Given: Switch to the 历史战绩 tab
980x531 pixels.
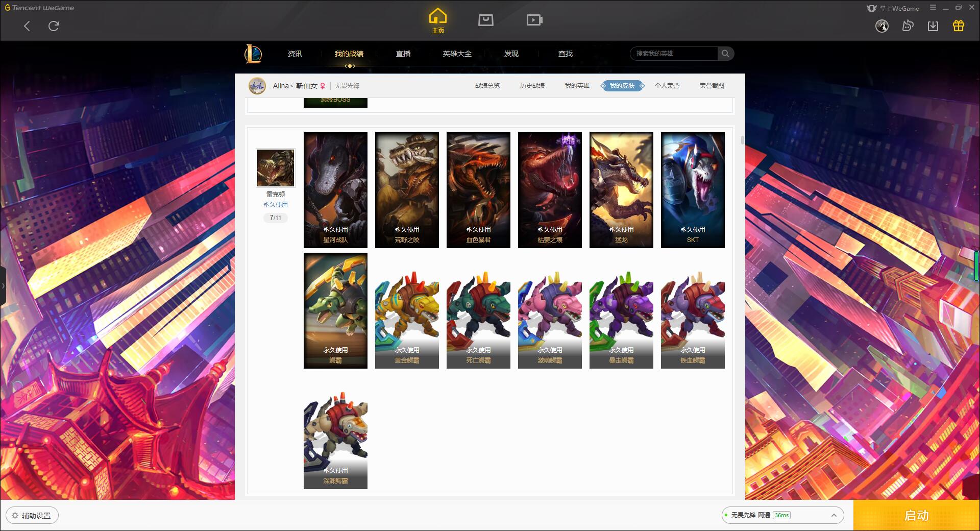Looking at the screenshot, I should (532, 86).
